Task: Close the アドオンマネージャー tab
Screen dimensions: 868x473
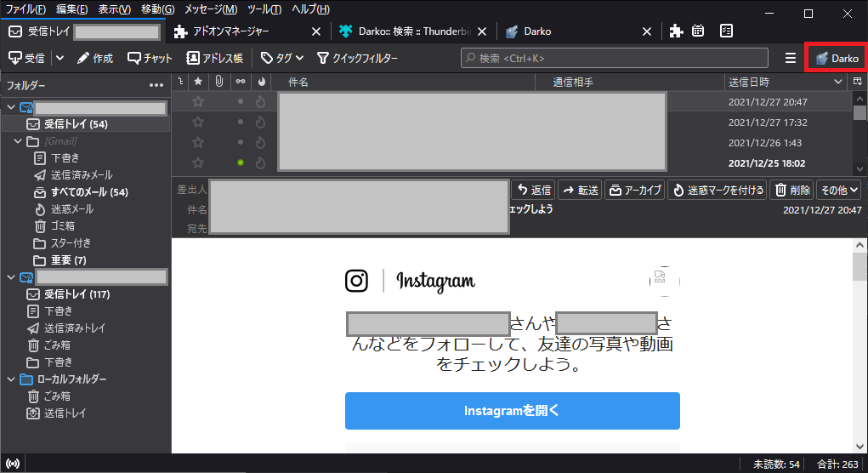Action: coord(316,31)
